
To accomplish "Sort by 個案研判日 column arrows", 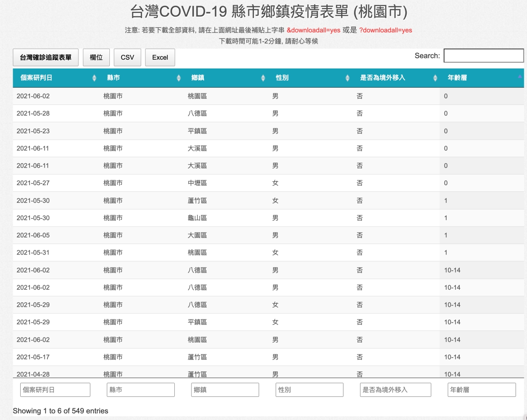I will (94, 78).
